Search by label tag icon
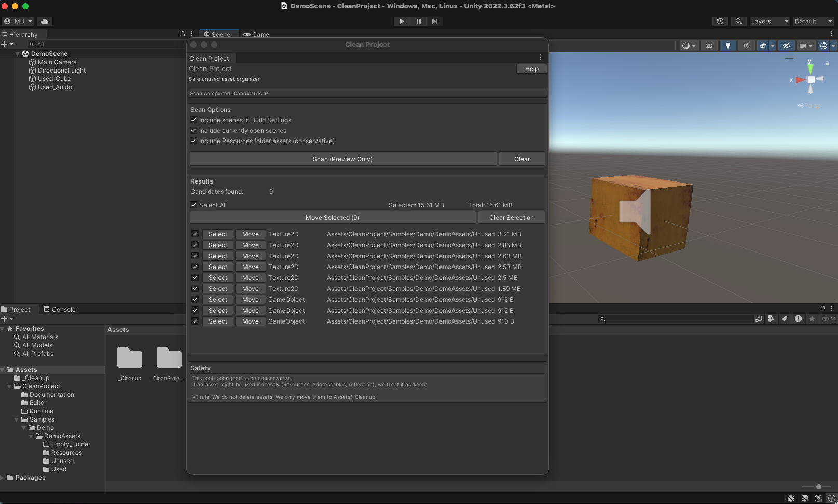 point(785,319)
